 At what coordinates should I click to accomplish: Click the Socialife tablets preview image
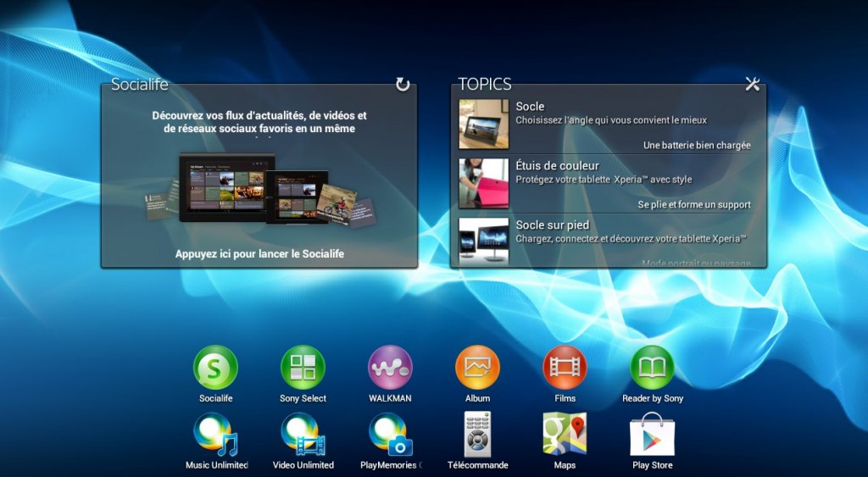260,189
